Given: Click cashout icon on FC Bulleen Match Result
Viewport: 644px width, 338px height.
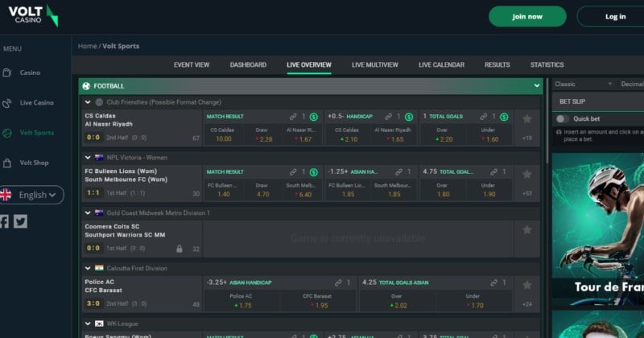Looking at the screenshot, I should 314,172.
